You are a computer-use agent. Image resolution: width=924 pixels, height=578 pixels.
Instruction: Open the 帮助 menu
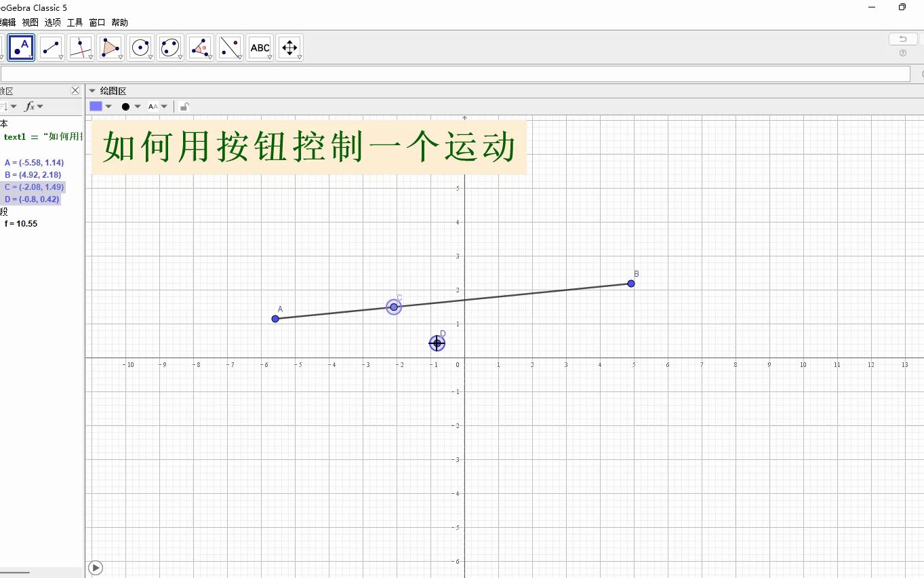pyautogui.click(x=120, y=22)
